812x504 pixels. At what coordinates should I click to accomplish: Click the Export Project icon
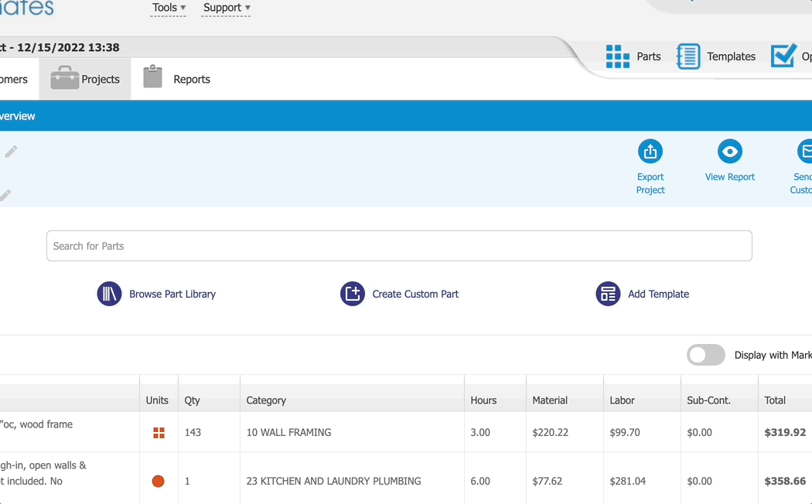[650, 152]
